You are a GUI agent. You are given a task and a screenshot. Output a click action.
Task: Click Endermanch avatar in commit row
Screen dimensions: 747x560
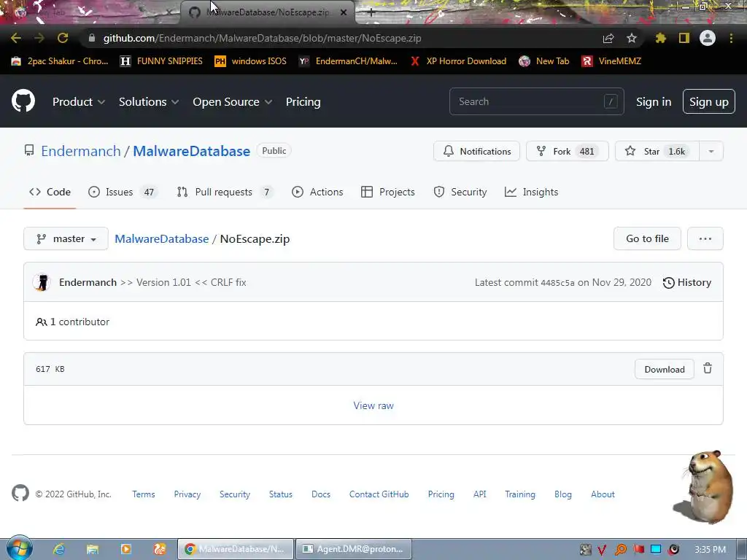tap(42, 282)
